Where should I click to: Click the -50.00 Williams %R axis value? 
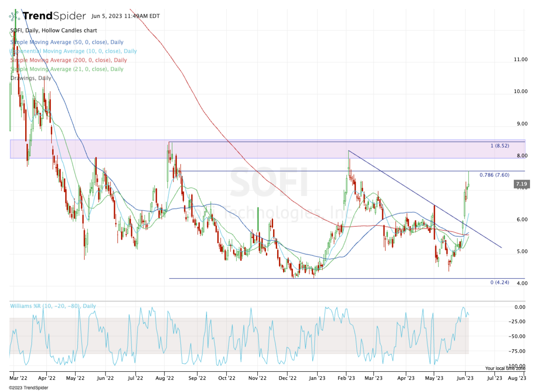(519, 336)
